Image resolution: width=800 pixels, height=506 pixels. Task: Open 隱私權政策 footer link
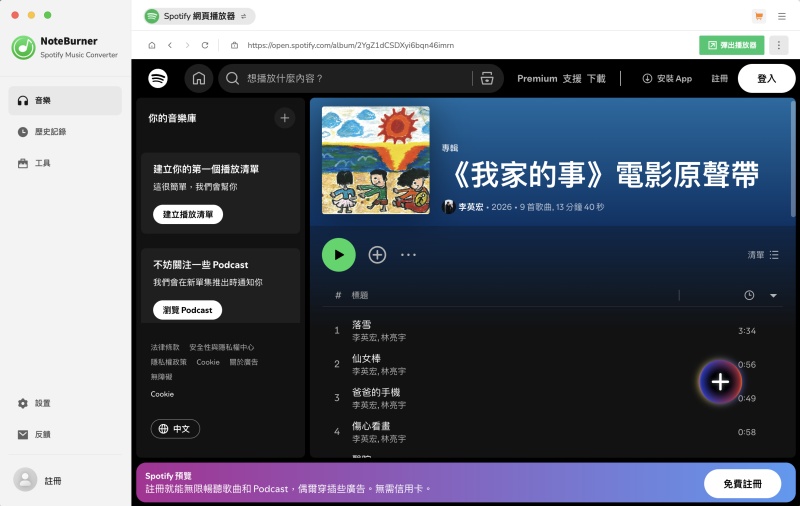(x=168, y=362)
